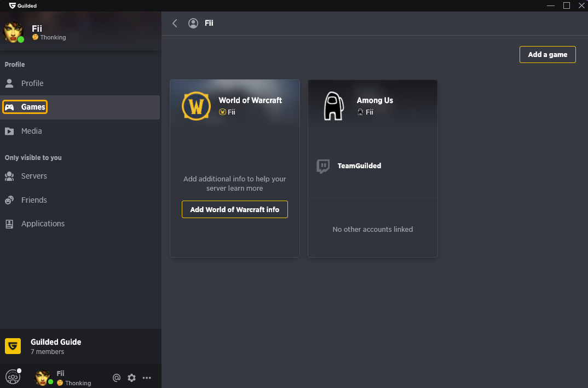Click the Servers people icon in sidebar
The width and height of the screenshot is (588, 388).
point(9,176)
